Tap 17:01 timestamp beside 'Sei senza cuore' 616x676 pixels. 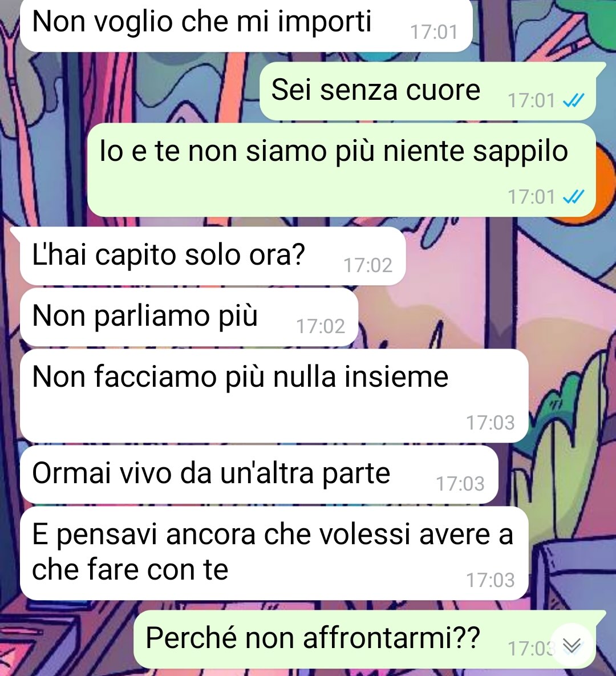(532, 100)
